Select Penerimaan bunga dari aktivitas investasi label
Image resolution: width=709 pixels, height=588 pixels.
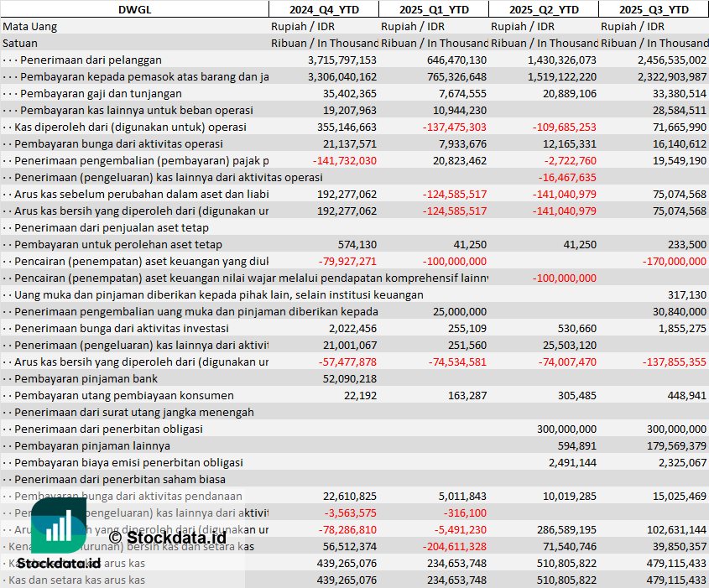coord(122,329)
